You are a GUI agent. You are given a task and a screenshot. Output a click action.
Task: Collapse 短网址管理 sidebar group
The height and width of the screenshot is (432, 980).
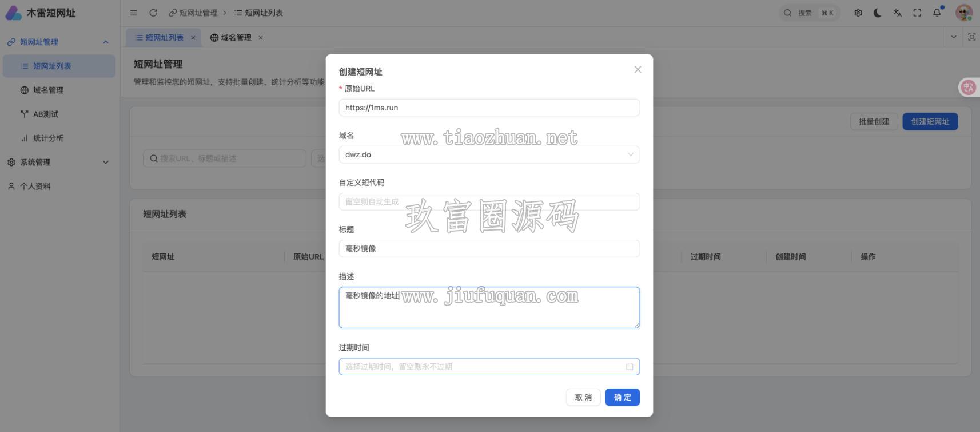[58, 42]
